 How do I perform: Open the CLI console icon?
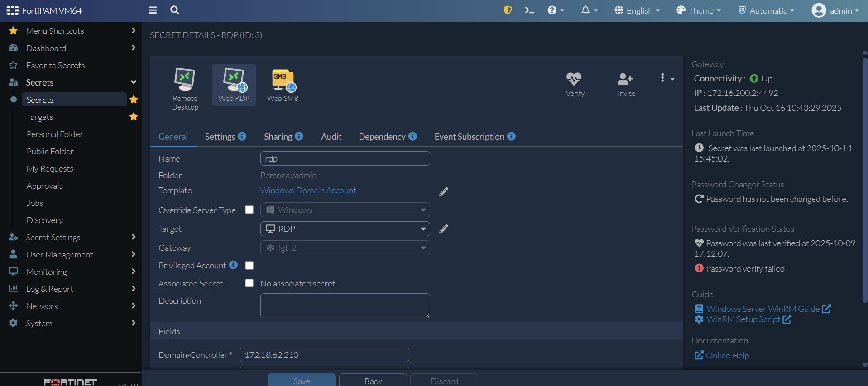click(x=529, y=10)
